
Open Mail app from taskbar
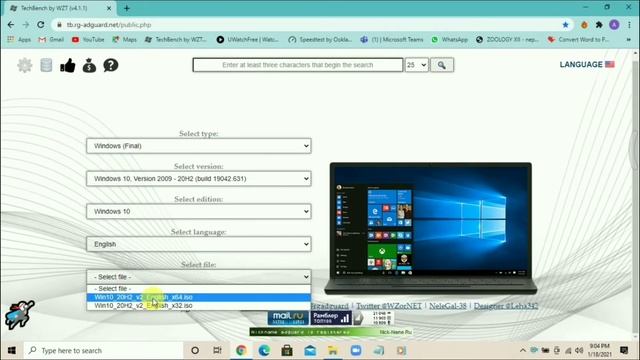click(x=310, y=350)
